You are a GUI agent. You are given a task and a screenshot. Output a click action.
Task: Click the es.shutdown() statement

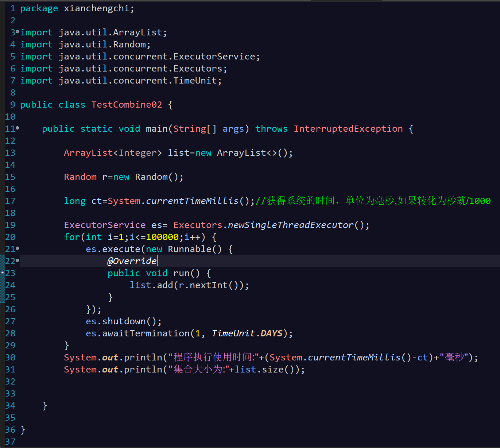pyautogui.click(x=123, y=321)
